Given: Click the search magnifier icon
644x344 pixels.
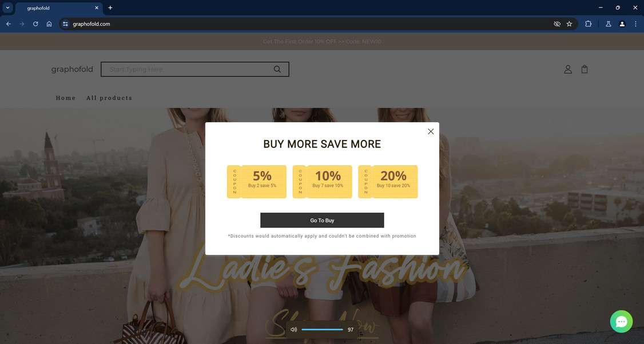Looking at the screenshot, I should 277,69.
